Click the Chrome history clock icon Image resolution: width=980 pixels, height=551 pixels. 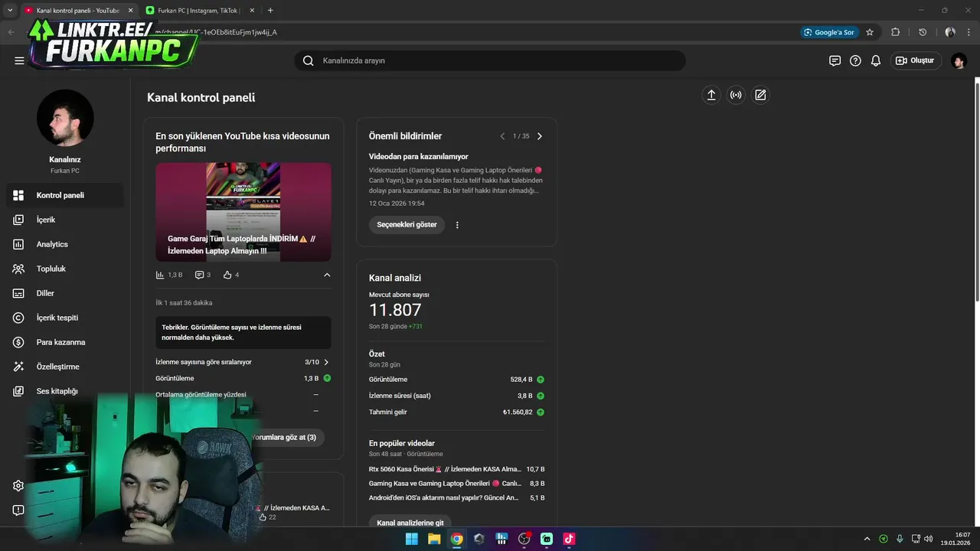(x=923, y=32)
